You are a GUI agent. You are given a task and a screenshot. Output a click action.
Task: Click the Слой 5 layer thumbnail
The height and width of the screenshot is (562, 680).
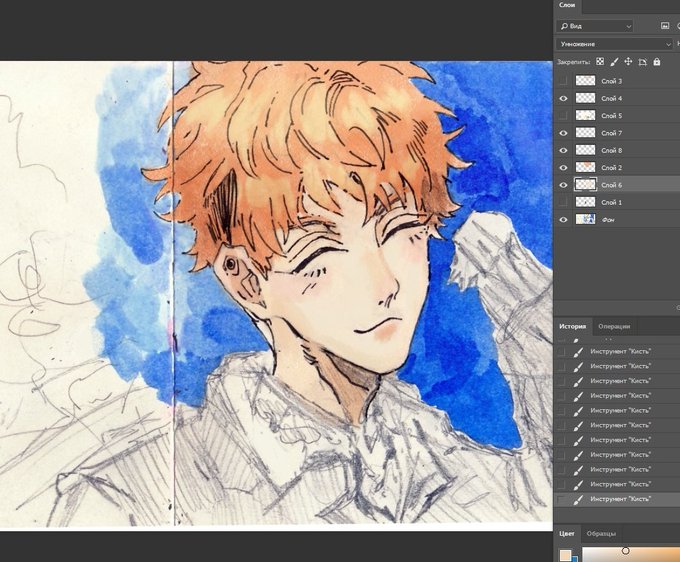(585, 115)
